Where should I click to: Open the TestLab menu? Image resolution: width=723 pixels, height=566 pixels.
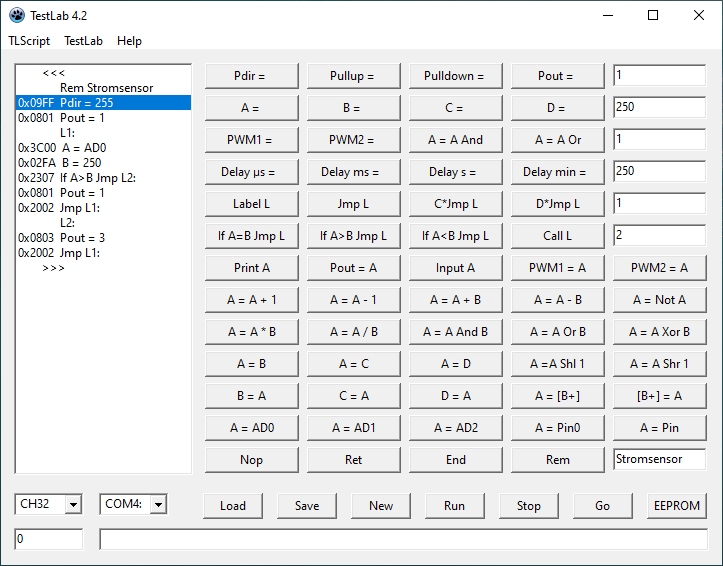(83, 41)
